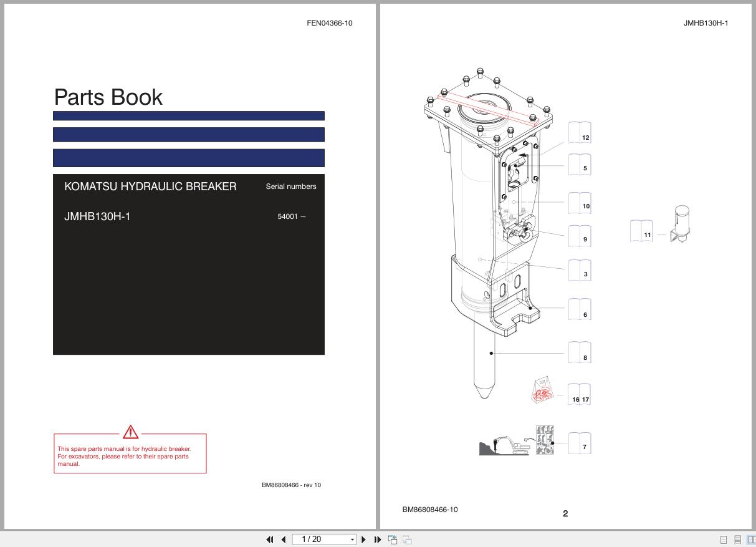The height and width of the screenshot is (547, 756).
Task: Click the "BM86808466-10" footer on right page
Action: (x=430, y=510)
